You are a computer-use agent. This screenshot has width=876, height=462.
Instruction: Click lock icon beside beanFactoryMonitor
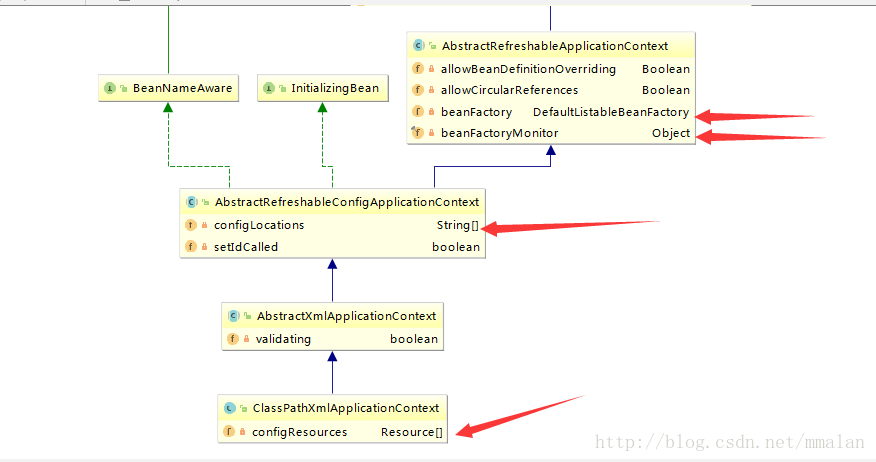[x=431, y=133]
